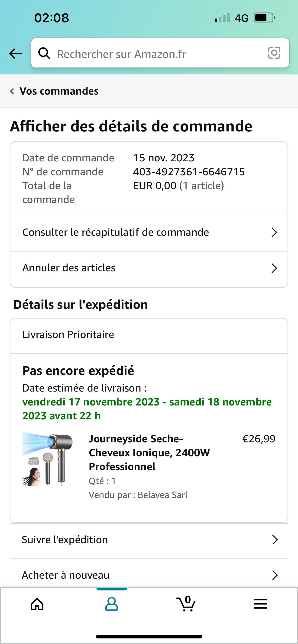298x644 pixels.
Task: Open camera scan search icon
Action: (274, 53)
